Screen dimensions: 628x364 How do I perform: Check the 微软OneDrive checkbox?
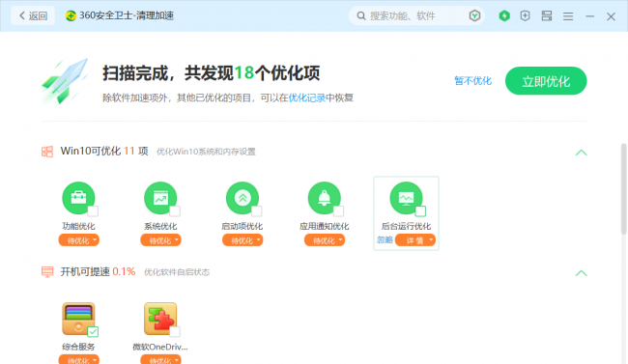tap(175, 331)
